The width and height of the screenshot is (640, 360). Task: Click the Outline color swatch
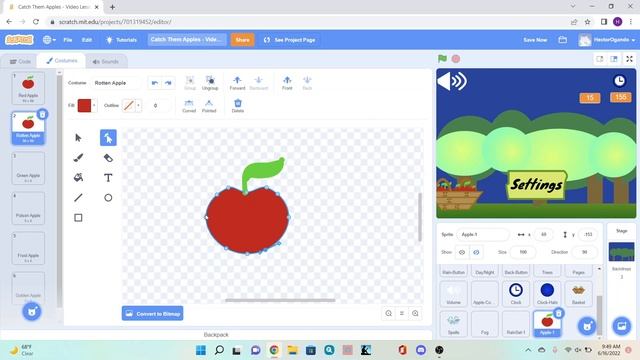click(x=129, y=105)
